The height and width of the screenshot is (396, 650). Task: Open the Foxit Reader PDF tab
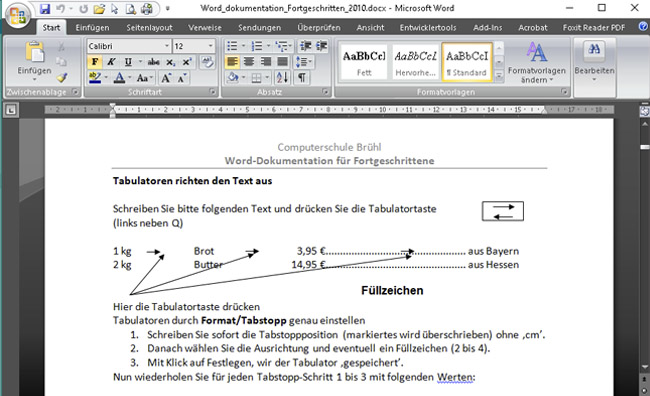click(x=594, y=28)
